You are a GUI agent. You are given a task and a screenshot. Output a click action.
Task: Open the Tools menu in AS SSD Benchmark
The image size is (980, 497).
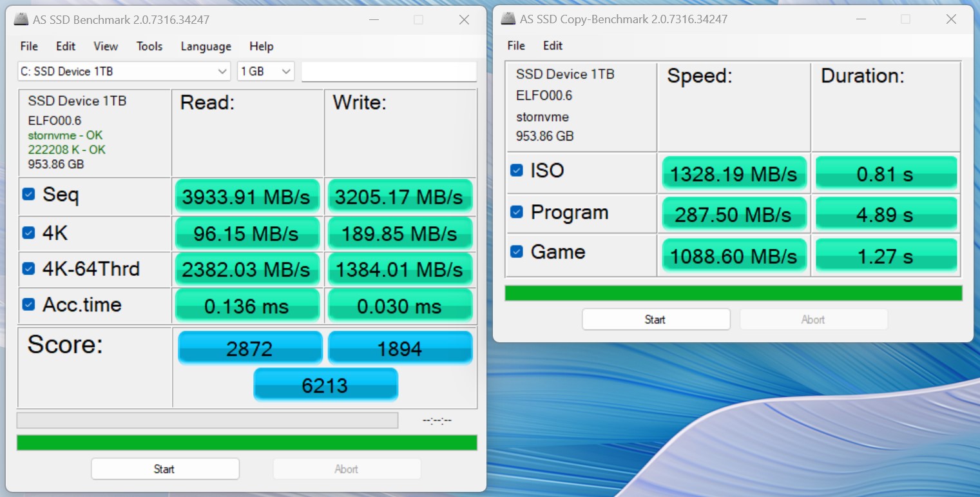click(x=149, y=46)
